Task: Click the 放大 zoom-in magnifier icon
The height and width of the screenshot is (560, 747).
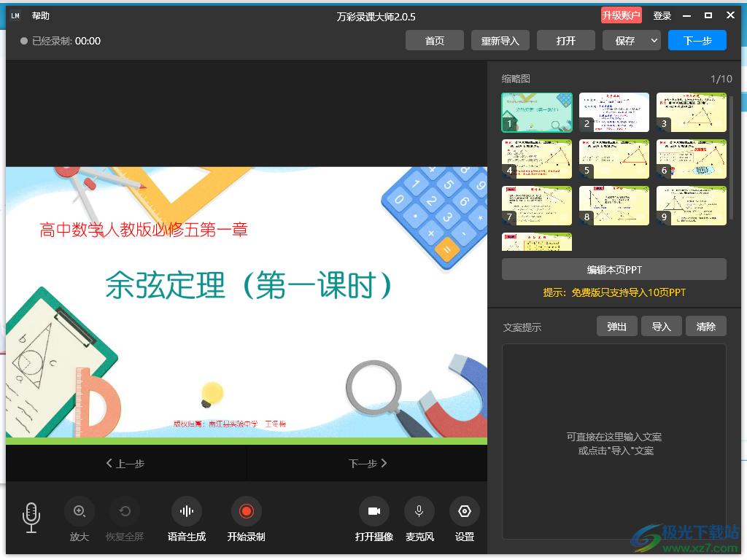Action: 80,511
